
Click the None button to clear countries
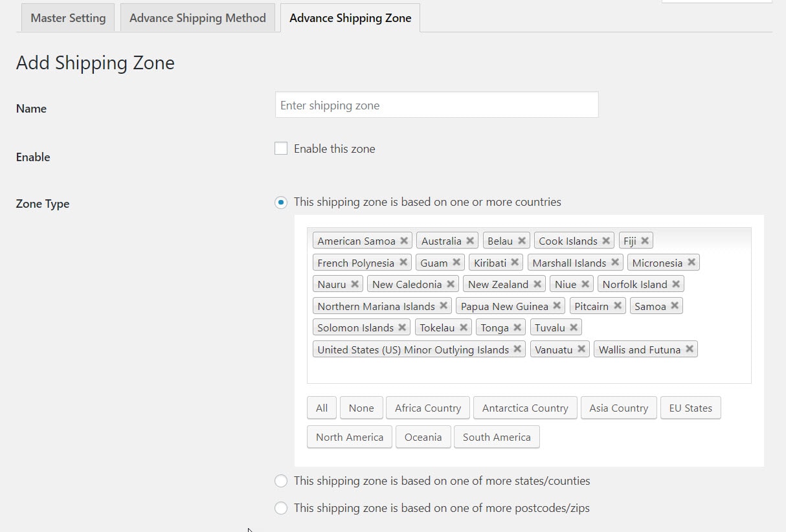point(361,408)
